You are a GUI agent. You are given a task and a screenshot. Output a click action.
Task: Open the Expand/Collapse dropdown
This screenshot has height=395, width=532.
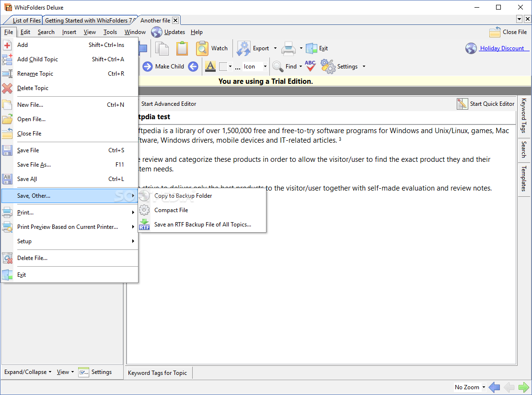pos(28,372)
